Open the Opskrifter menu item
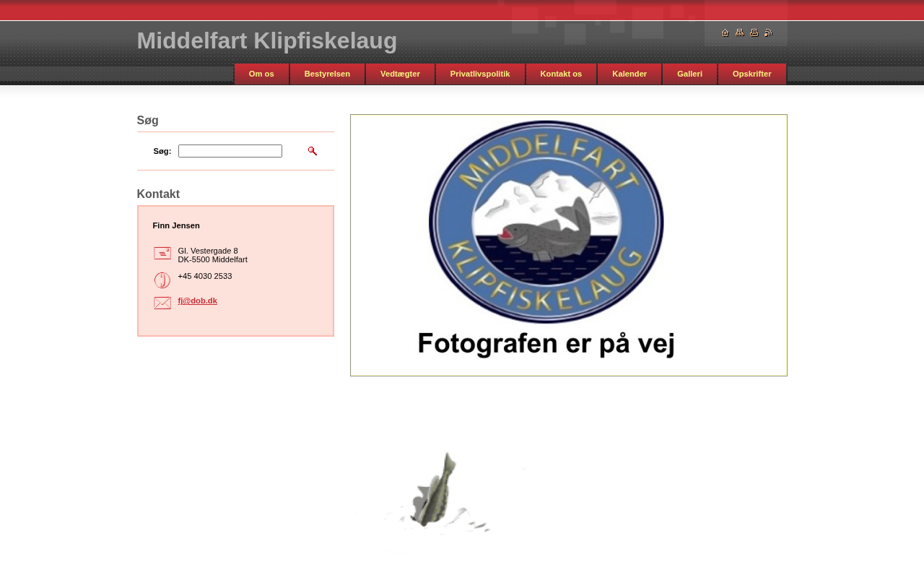Viewport: 924px width, 578px height. (x=752, y=74)
